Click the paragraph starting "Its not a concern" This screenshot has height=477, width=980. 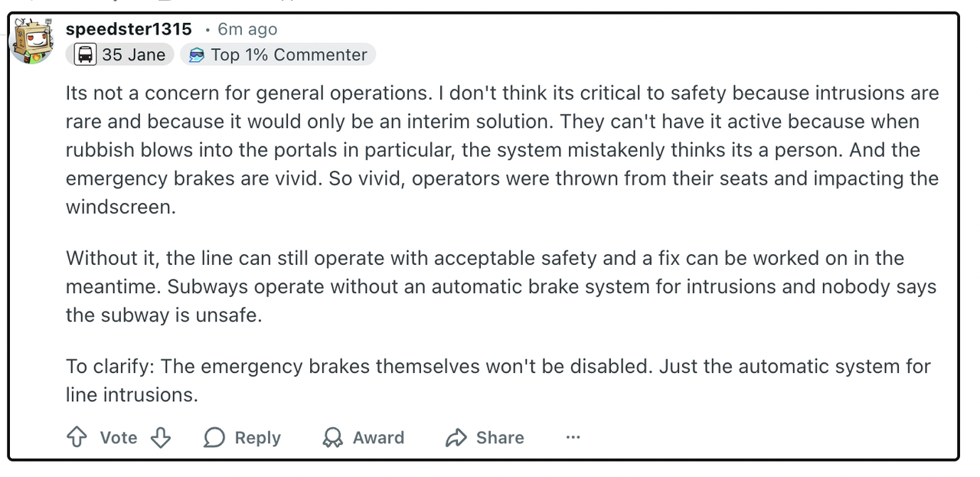(501, 149)
